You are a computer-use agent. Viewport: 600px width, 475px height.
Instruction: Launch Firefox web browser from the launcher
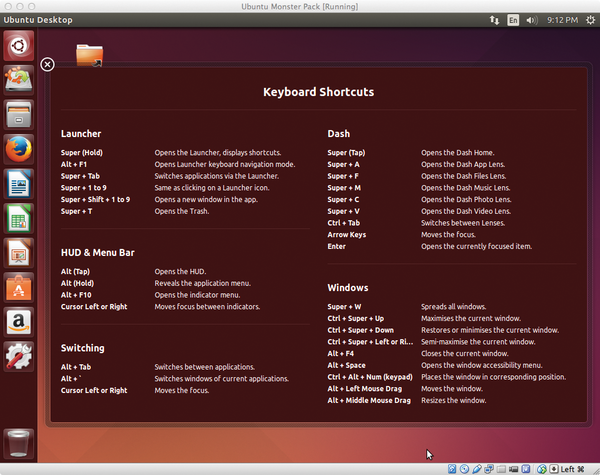pyautogui.click(x=18, y=149)
